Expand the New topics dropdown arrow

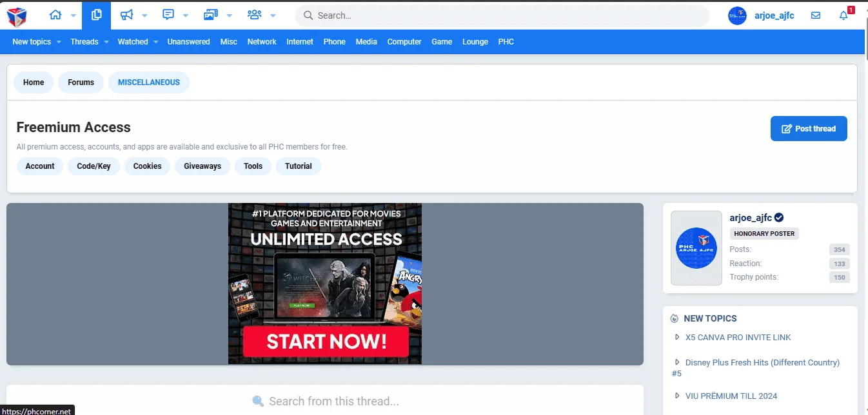click(59, 42)
